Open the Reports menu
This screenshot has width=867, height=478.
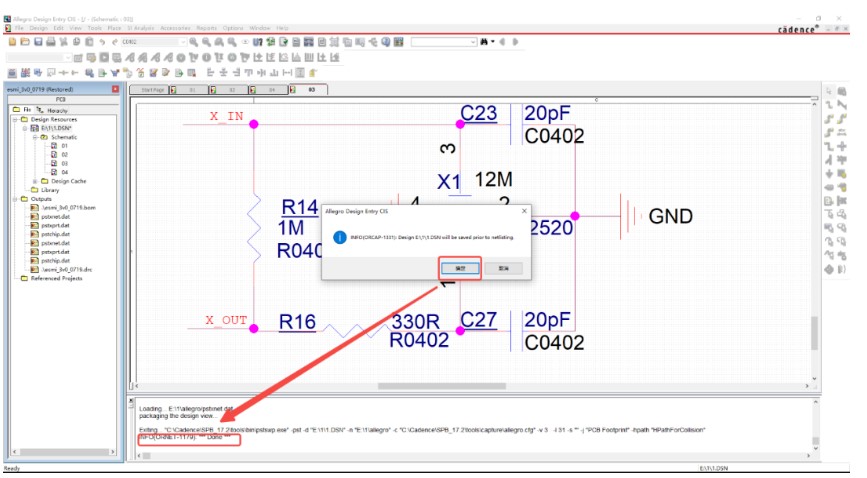tap(207, 28)
